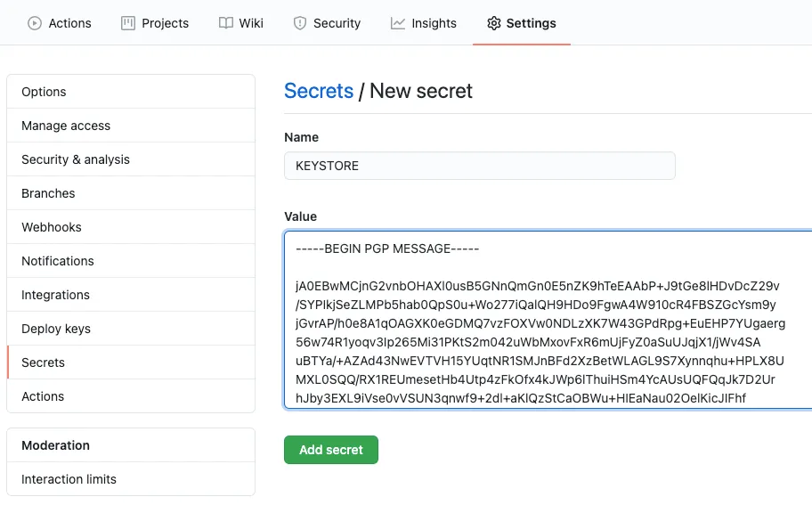Click the Actions play icon in top nav
This screenshot has height=505, width=812.
click(x=35, y=23)
